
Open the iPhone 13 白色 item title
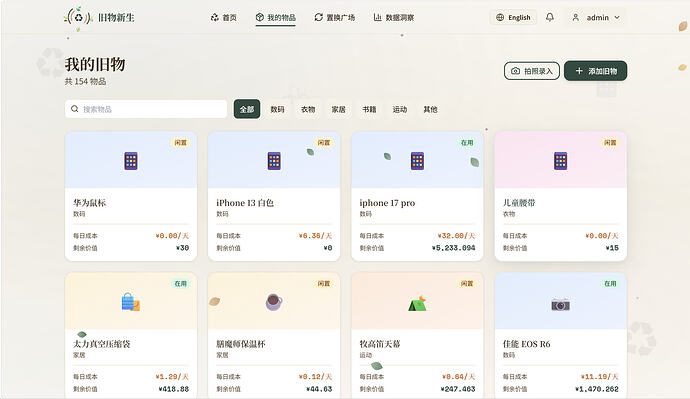245,203
